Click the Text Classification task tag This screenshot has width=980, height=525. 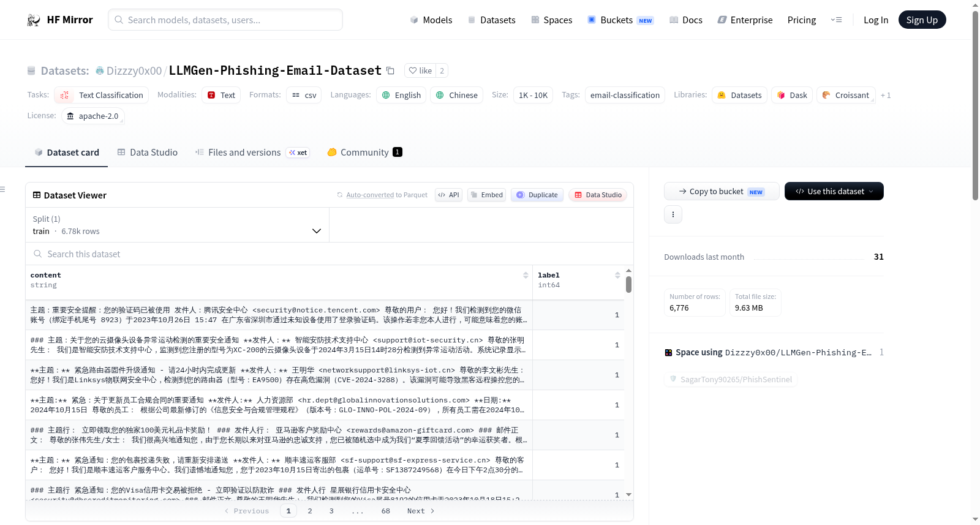click(102, 95)
